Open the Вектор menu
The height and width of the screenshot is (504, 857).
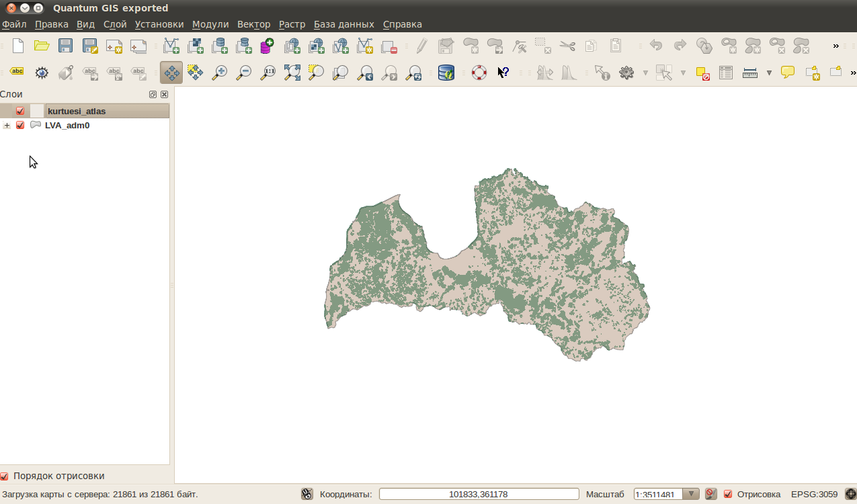[253, 24]
